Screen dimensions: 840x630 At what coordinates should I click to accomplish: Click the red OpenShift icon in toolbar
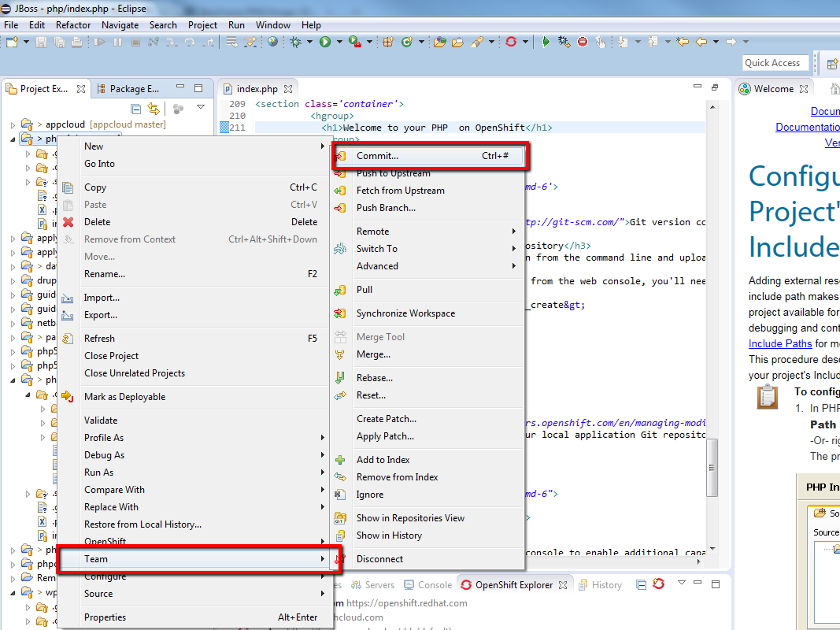[x=511, y=43]
